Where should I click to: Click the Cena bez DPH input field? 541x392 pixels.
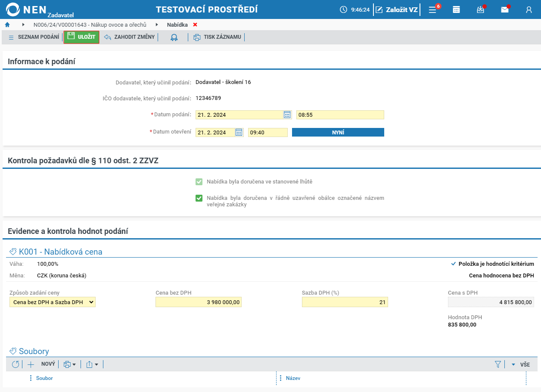199,302
